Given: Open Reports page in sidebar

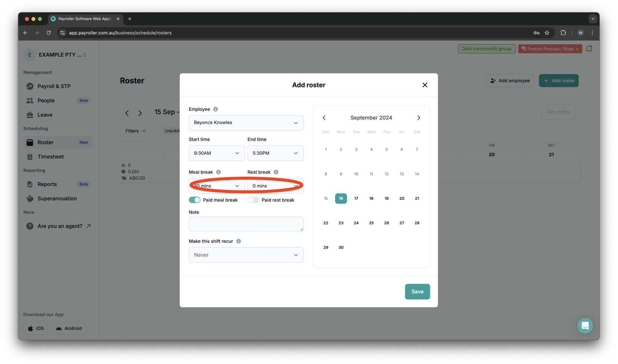Looking at the screenshot, I should point(58,184).
